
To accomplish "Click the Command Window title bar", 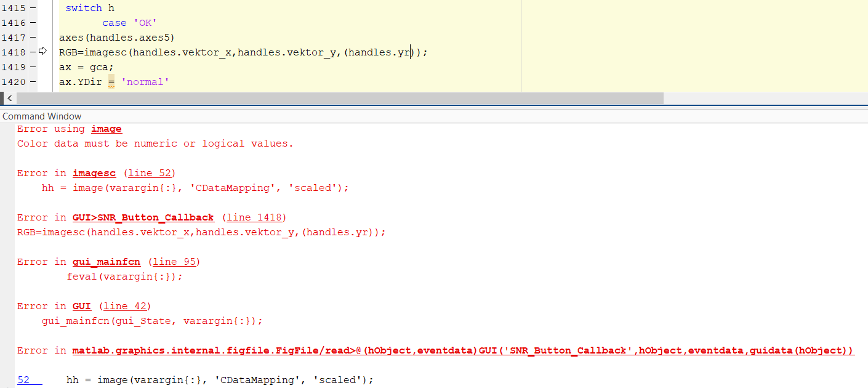I will [42, 116].
